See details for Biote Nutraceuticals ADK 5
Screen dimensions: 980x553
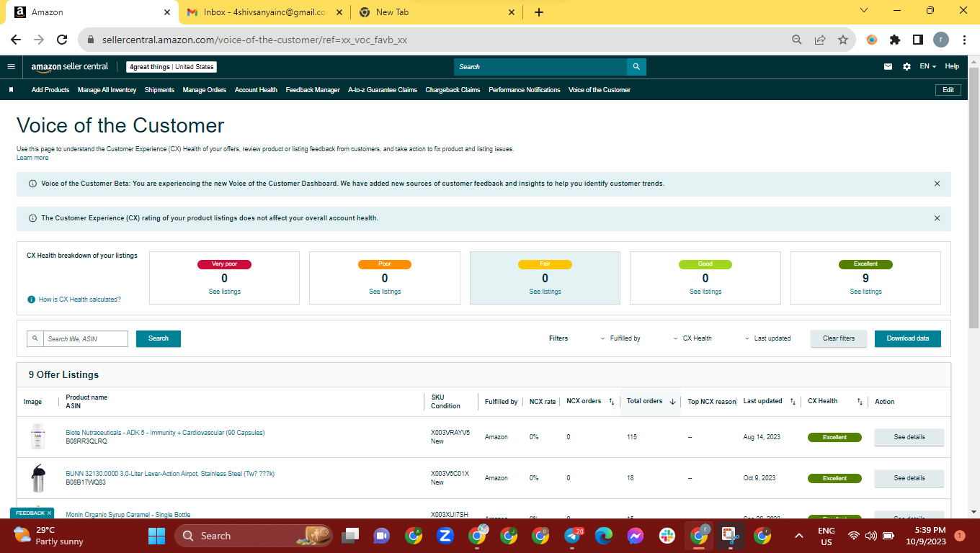(909, 437)
